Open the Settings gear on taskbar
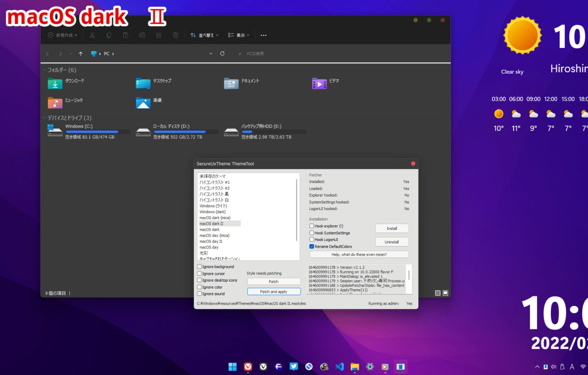This screenshot has height=375, width=588. click(370, 366)
